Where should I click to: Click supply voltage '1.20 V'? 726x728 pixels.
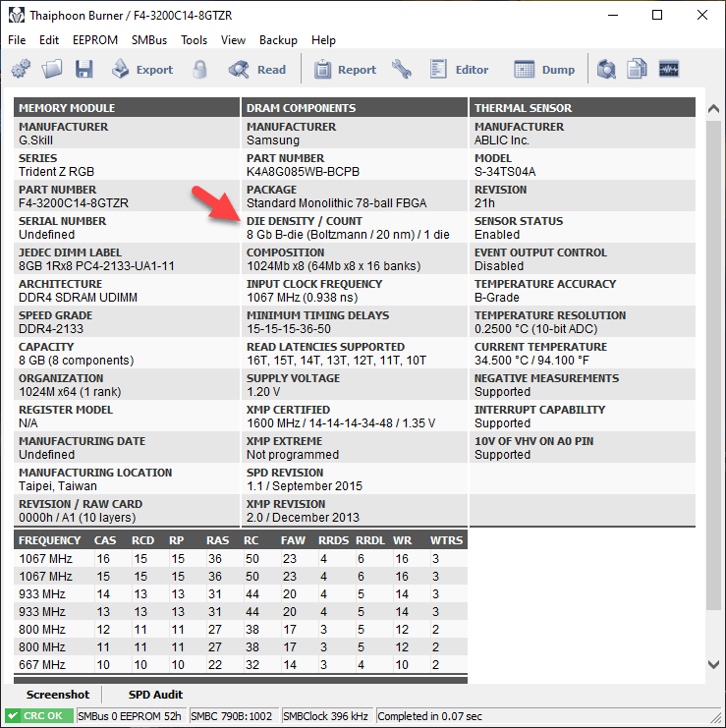(x=263, y=392)
